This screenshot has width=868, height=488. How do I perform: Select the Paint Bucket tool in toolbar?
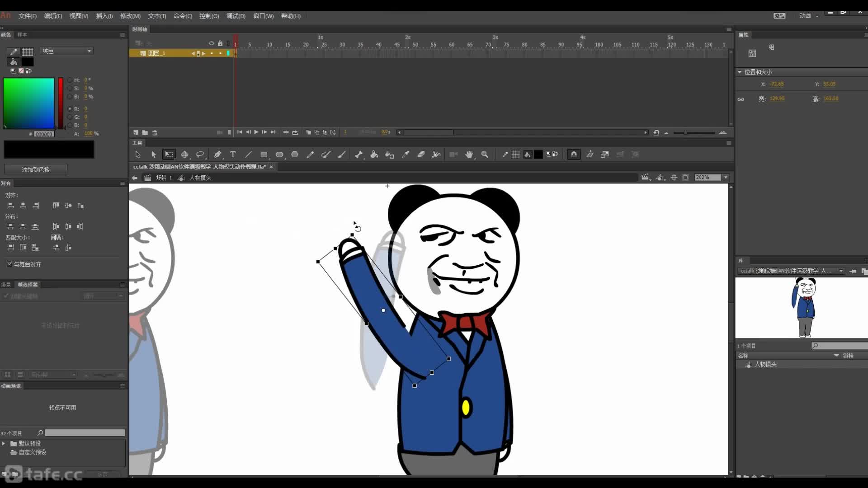tap(374, 155)
